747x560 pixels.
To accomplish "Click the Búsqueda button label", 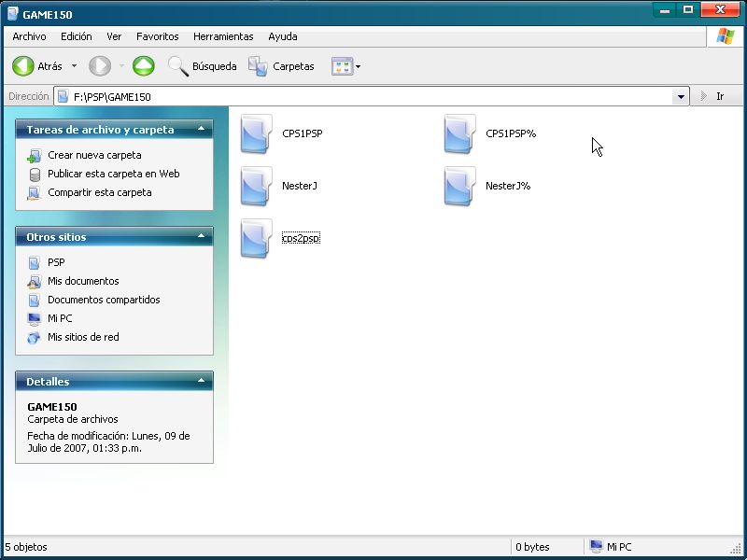I will point(215,66).
